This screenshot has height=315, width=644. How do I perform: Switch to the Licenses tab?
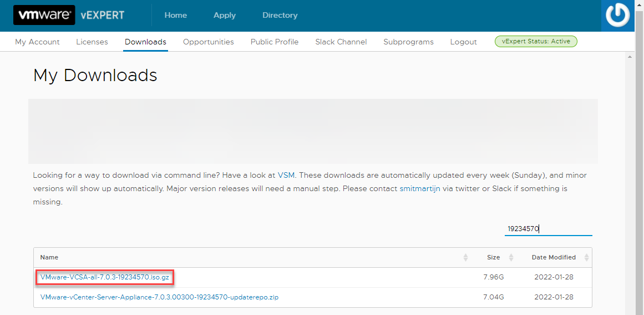92,42
